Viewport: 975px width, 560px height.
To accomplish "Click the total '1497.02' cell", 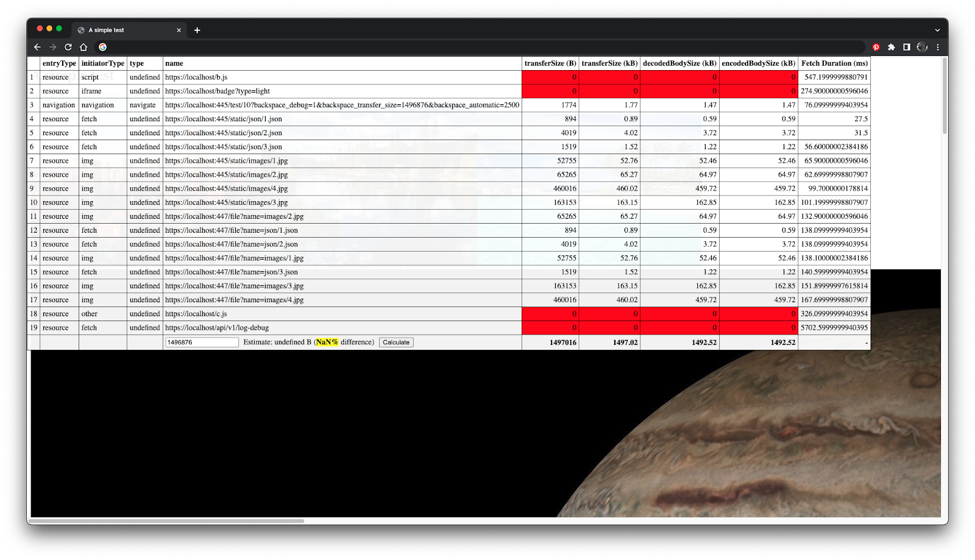I will click(609, 342).
